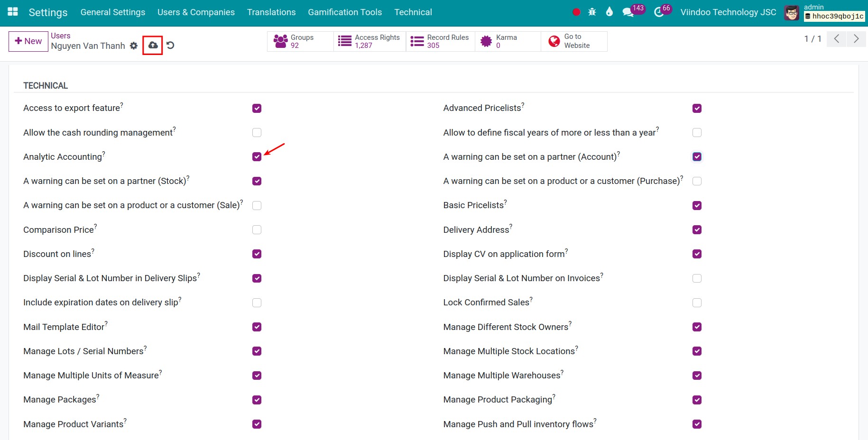Click the water drop icon in navbar
This screenshot has height=440, width=868.
tap(609, 12)
